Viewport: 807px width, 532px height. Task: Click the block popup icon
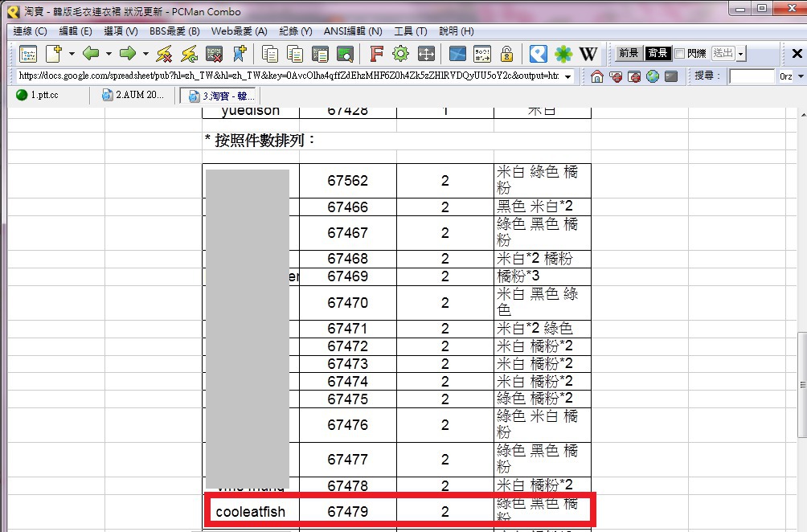(x=616, y=76)
